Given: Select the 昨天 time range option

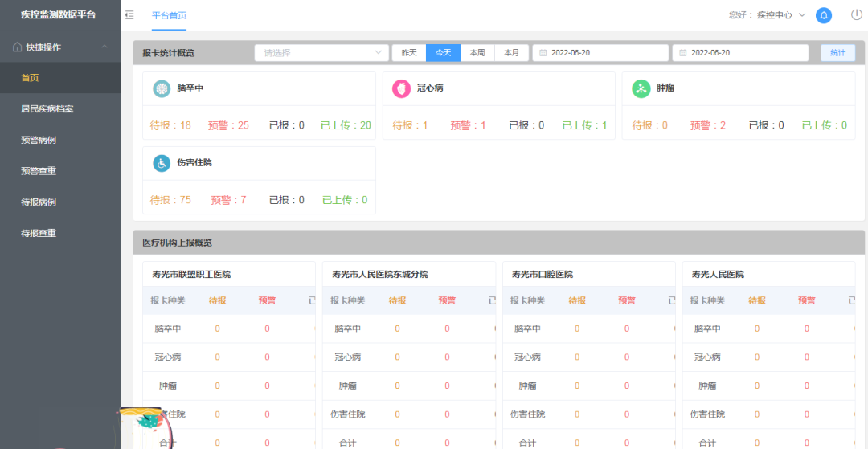Looking at the screenshot, I should tap(409, 53).
